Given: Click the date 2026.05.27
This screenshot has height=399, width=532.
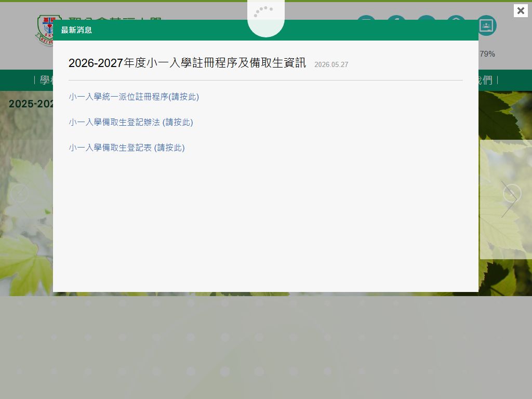Looking at the screenshot, I should pos(331,64).
